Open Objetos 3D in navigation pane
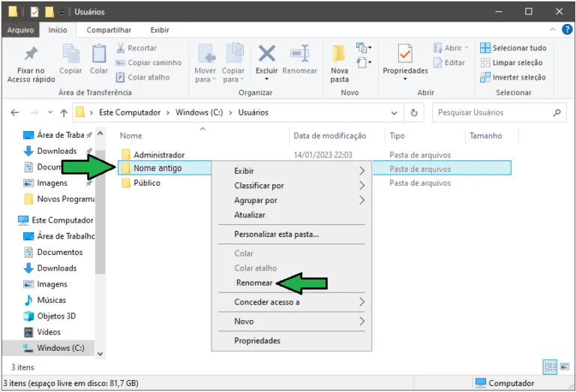Image resolution: width=576 pixels, height=392 pixels. 55,316
